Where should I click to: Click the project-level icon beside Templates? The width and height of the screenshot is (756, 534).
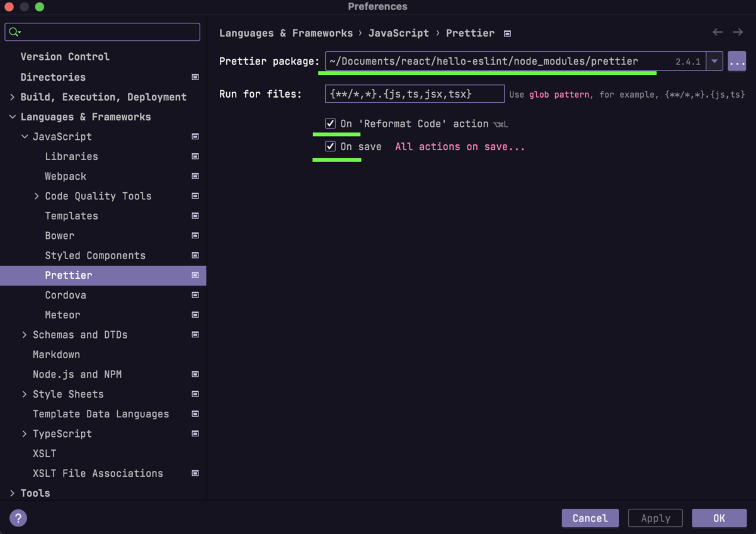click(x=195, y=216)
